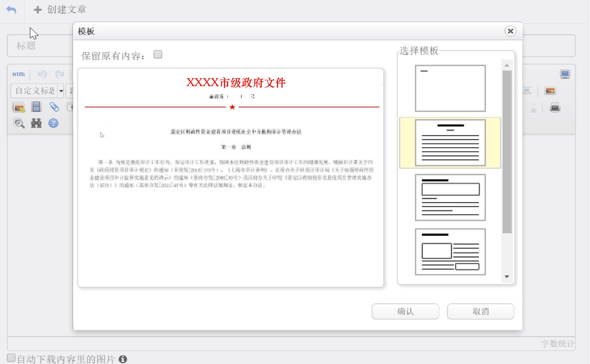
Task: Insert a video using film icon
Action: pyautogui.click(x=36, y=107)
